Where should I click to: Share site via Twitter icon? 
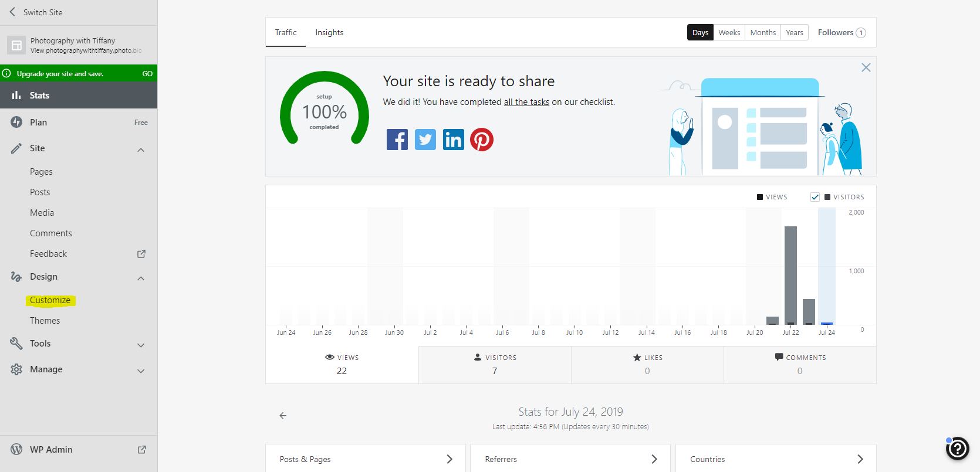[425, 140]
